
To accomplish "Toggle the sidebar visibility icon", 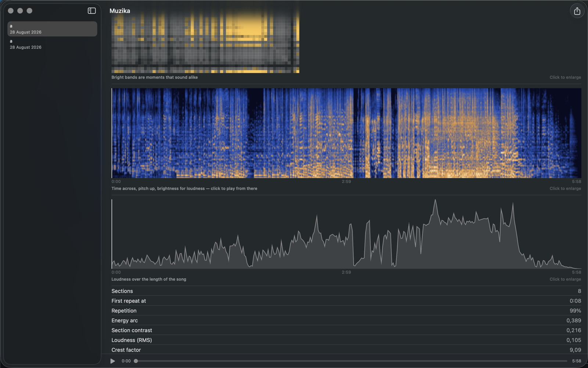I will coord(92,11).
